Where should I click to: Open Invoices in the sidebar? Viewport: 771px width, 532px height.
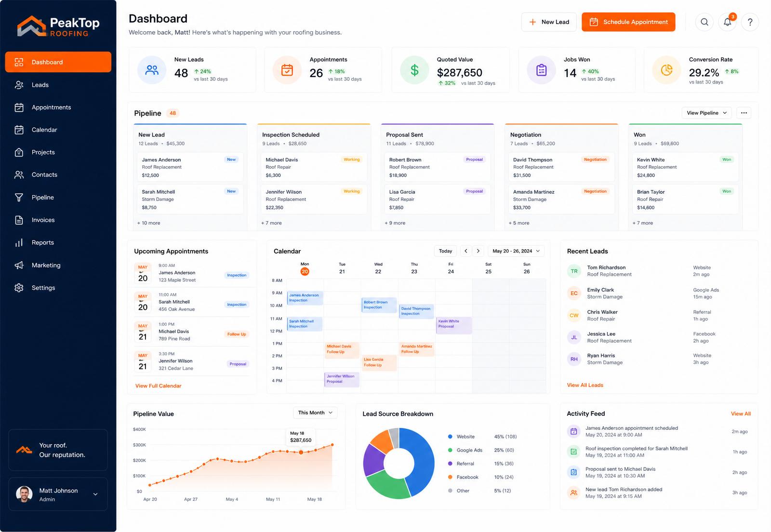pyautogui.click(x=58, y=220)
